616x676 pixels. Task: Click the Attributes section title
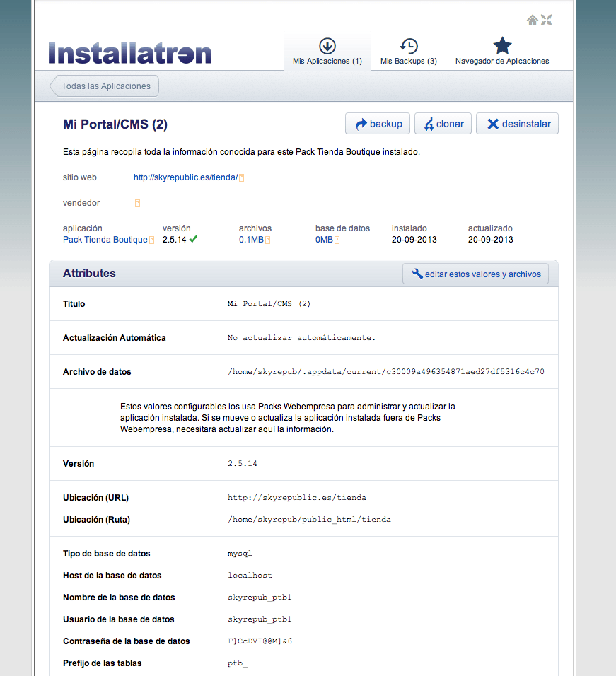[89, 274]
